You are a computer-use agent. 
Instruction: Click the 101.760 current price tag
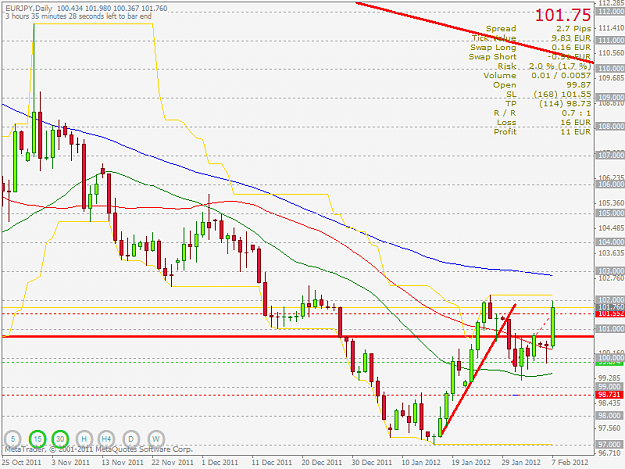pyautogui.click(x=610, y=307)
